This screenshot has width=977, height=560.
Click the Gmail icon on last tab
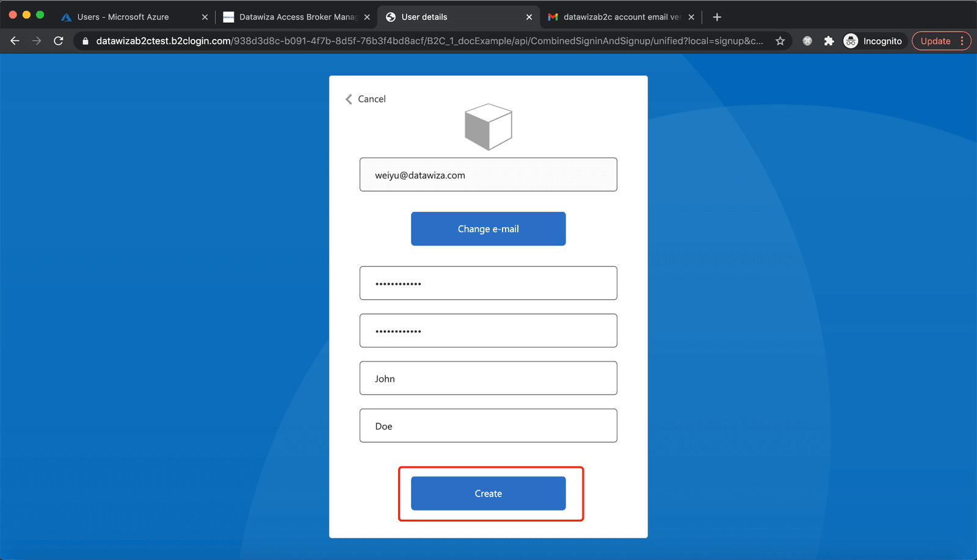pos(553,17)
